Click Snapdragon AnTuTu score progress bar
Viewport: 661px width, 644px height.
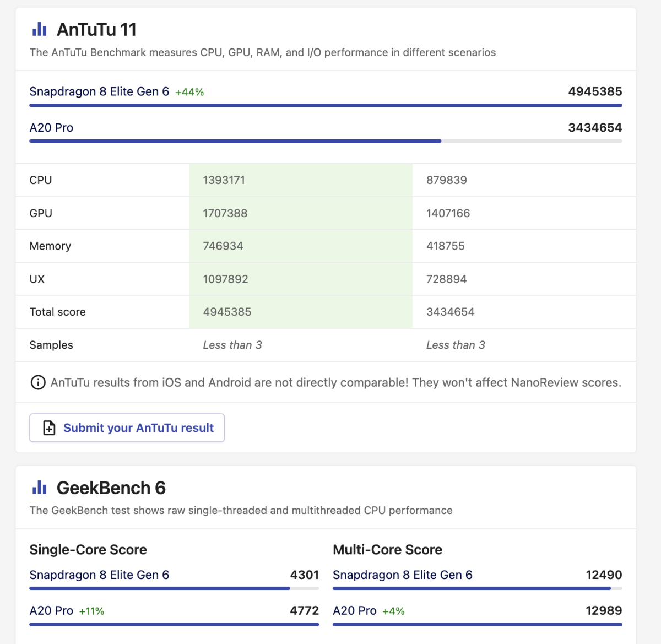pos(326,105)
